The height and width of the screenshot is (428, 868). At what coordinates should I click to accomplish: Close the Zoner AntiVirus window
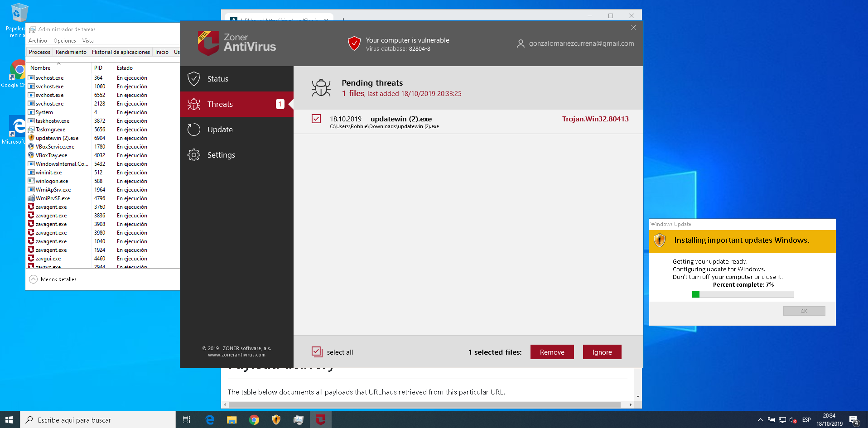[x=633, y=28]
